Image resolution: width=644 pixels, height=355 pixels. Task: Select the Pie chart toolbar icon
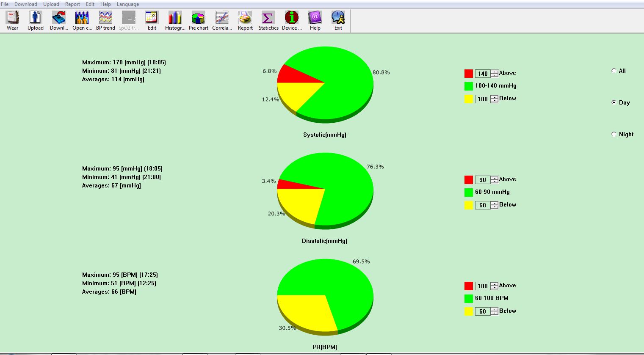tap(198, 18)
